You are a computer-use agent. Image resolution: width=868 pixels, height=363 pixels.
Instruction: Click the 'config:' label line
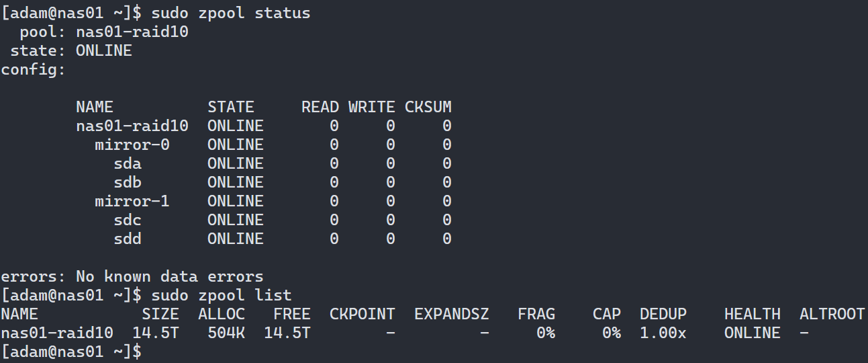(33, 70)
